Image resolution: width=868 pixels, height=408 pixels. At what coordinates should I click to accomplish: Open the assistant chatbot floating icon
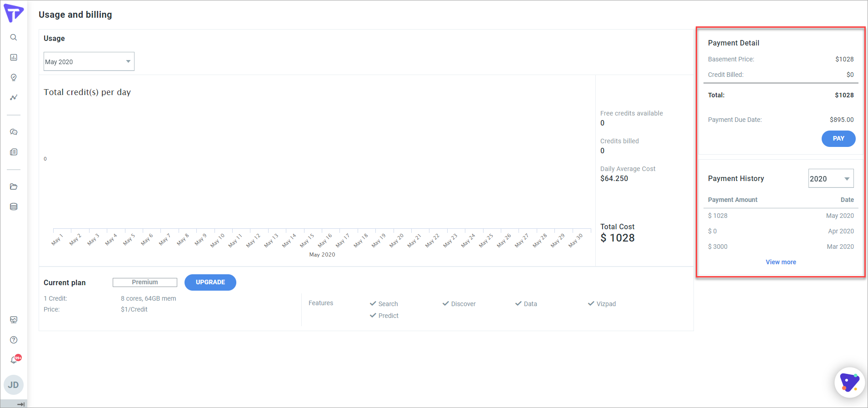(x=849, y=383)
